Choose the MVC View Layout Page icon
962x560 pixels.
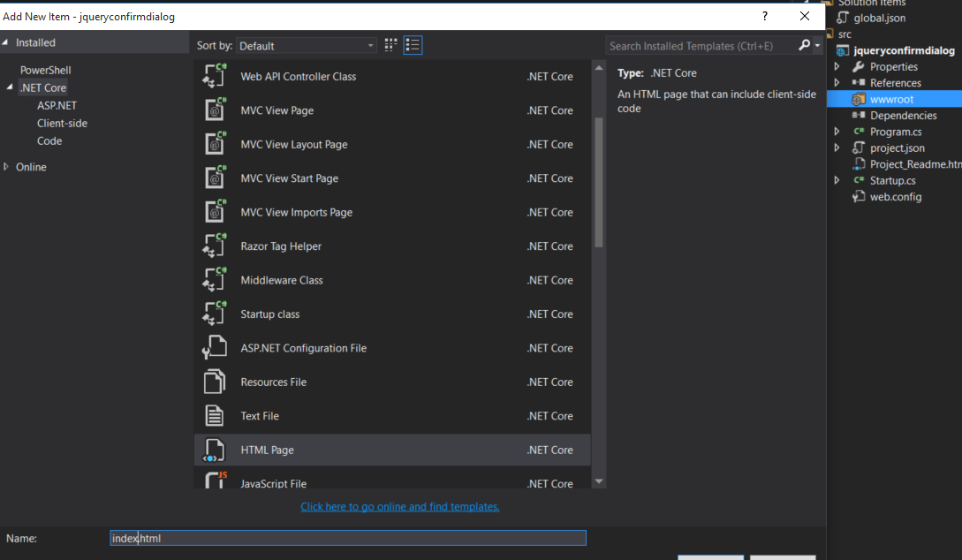[x=215, y=144]
